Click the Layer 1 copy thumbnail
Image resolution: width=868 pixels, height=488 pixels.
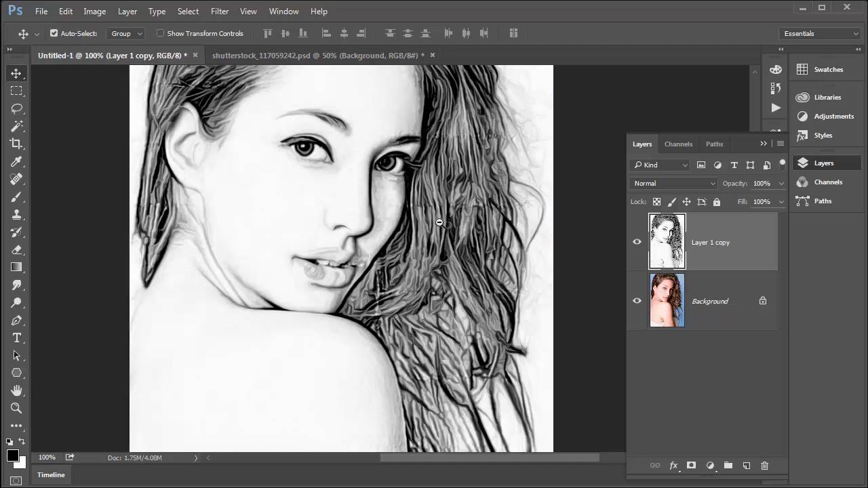(667, 241)
